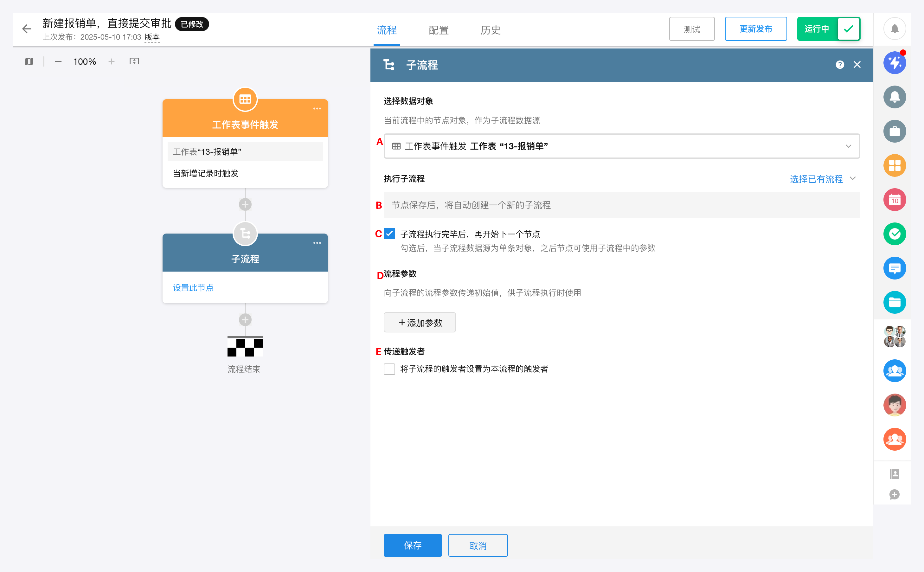The height and width of the screenshot is (572, 924).
Task: Click the back arrow icon
Action: pyautogui.click(x=27, y=29)
